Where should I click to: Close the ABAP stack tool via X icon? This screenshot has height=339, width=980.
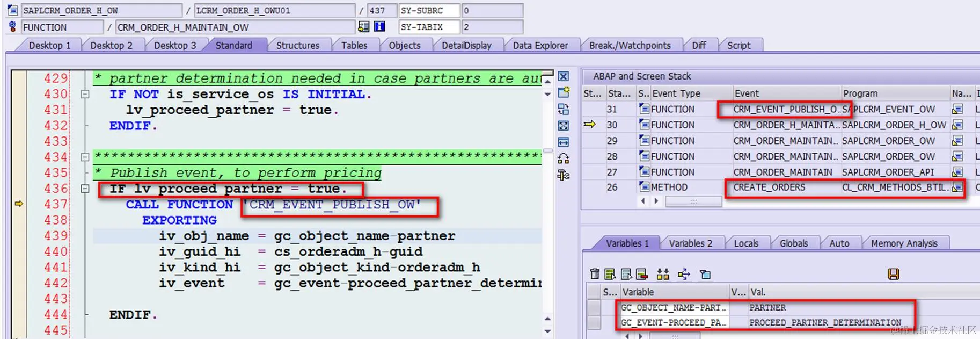564,76
